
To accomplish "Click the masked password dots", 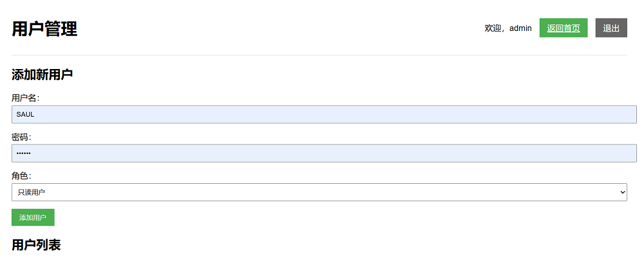I will pos(23,154).
